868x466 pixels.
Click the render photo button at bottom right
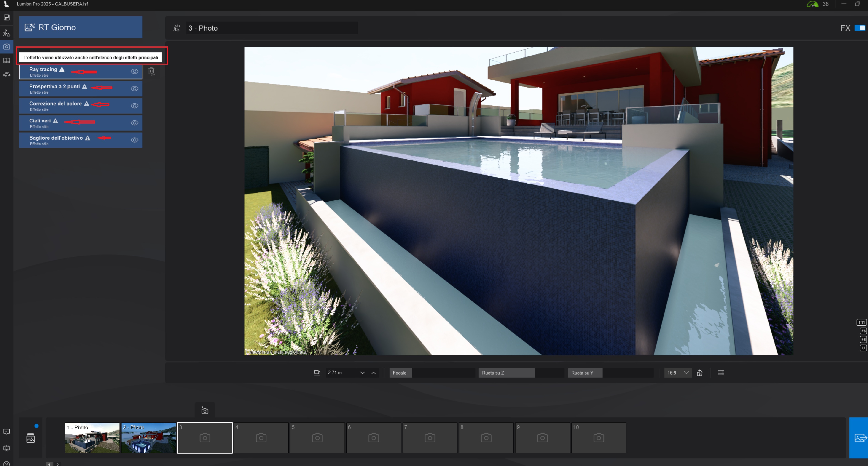[x=859, y=438]
